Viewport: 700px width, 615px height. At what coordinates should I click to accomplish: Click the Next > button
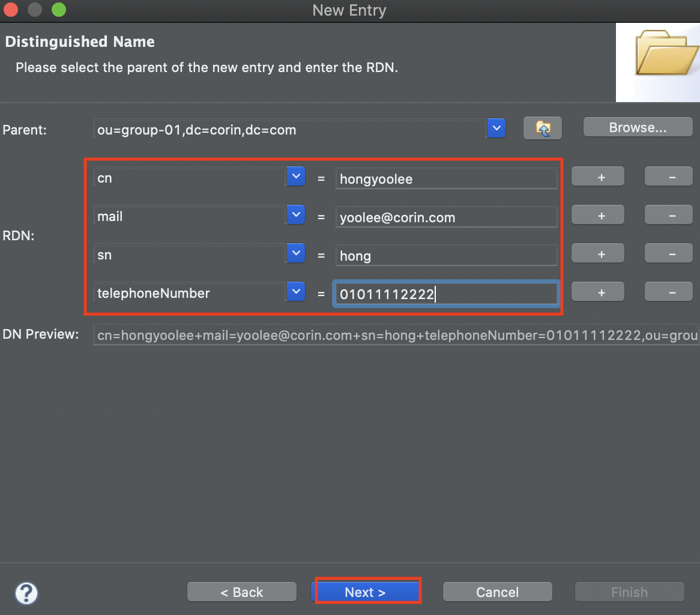[x=365, y=592]
